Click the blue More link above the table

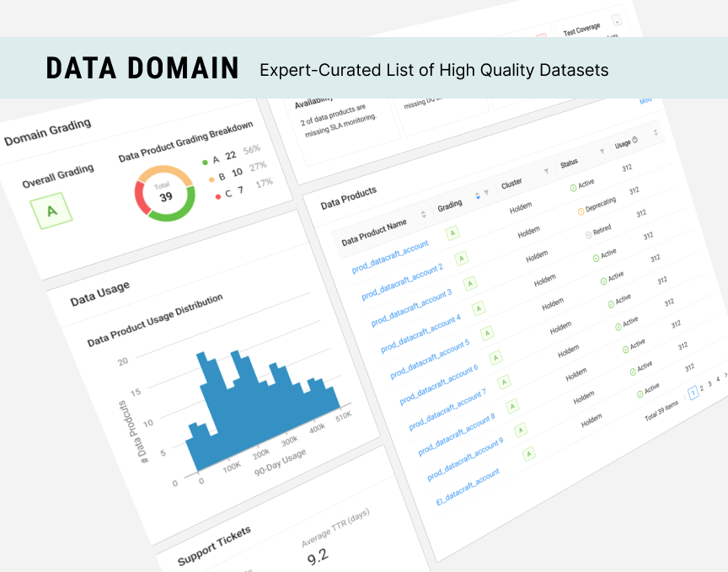645,100
